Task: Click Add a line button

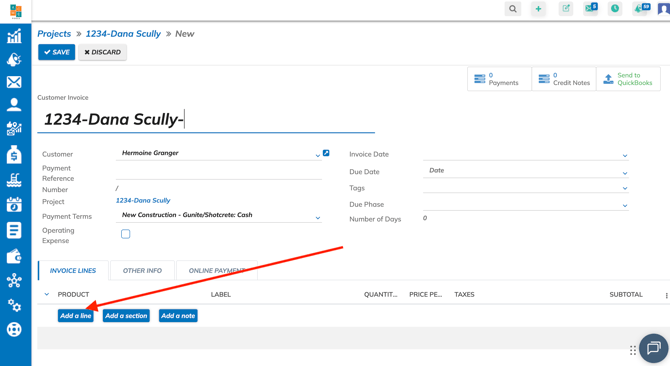Action: coord(76,316)
